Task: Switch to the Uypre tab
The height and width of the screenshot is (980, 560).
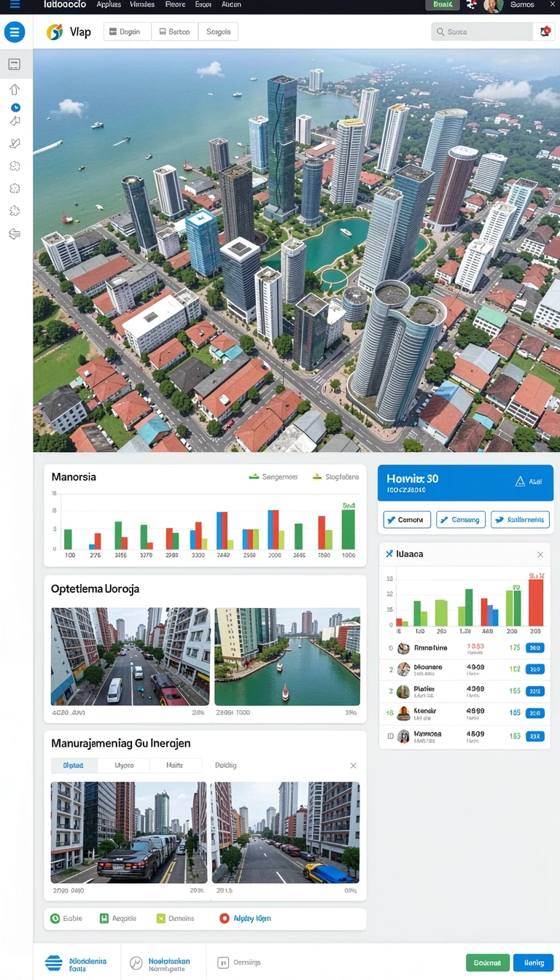Action: pos(124,766)
